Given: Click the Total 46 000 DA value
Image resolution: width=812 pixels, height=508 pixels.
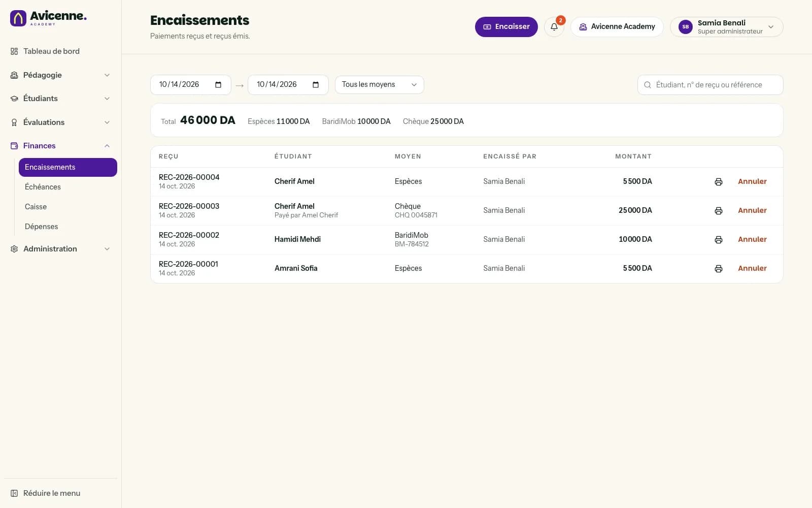Looking at the screenshot, I should [208, 120].
